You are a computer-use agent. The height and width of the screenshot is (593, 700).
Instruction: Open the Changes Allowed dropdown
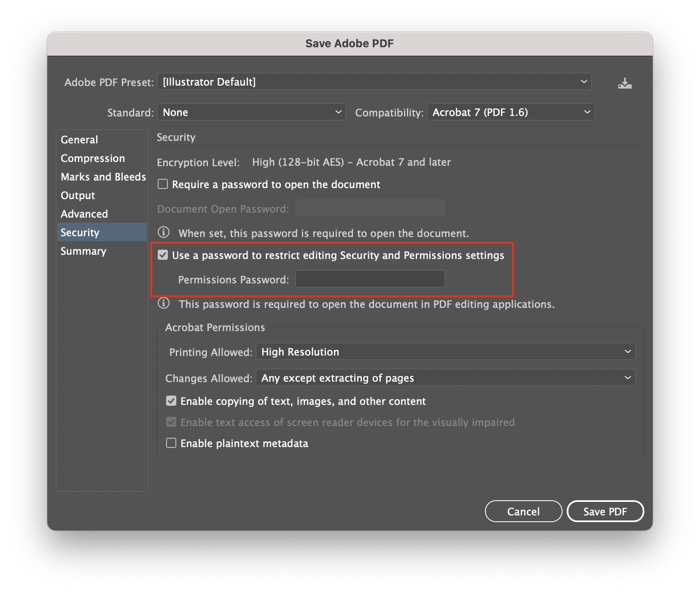click(445, 378)
